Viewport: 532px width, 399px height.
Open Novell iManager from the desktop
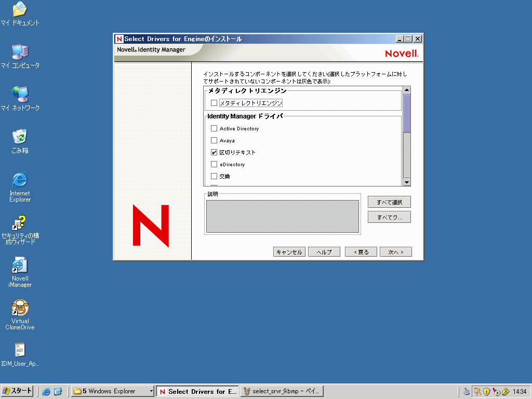coord(20,265)
